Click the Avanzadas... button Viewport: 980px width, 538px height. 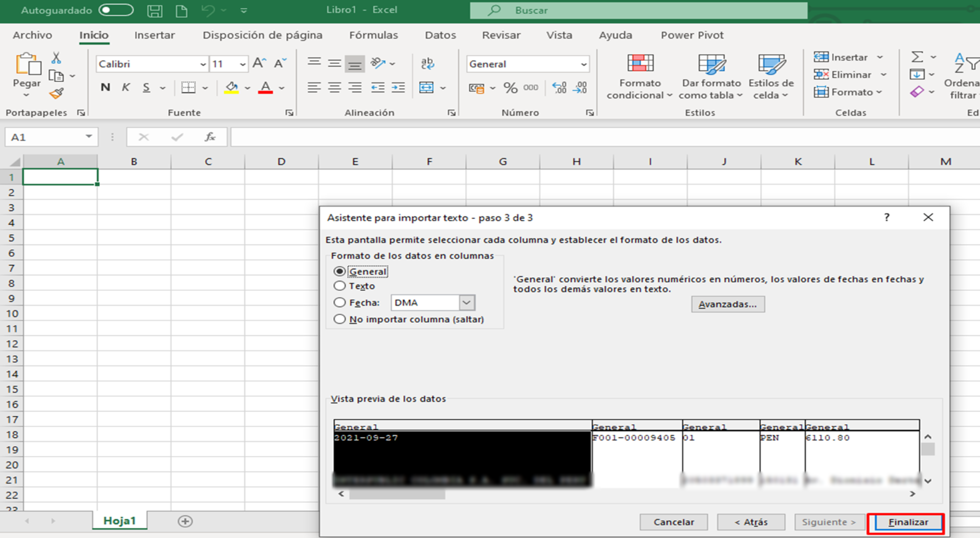tap(727, 304)
